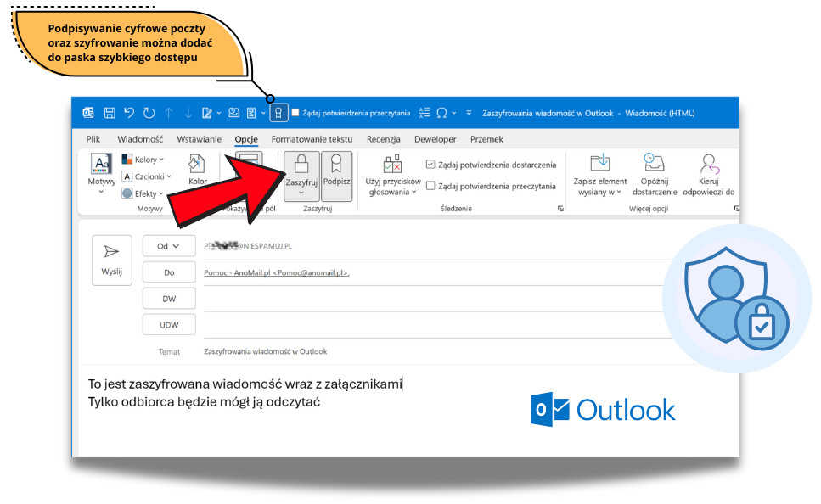
Task: Switch to the Wiadomość tab
Action: [x=140, y=139]
